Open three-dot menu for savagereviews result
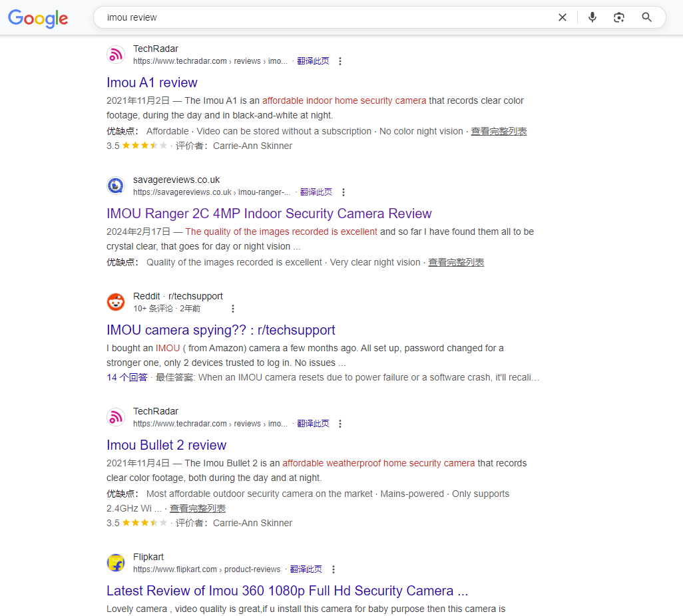Image resolution: width=683 pixels, height=616 pixels. 343,192
